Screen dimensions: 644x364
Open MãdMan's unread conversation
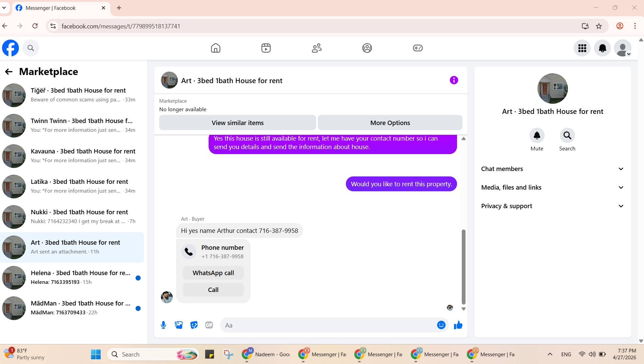click(x=72, y=308)
